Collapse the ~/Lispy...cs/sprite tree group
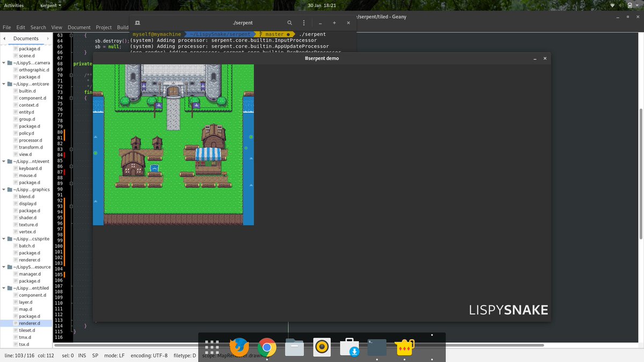 point(4,239)
